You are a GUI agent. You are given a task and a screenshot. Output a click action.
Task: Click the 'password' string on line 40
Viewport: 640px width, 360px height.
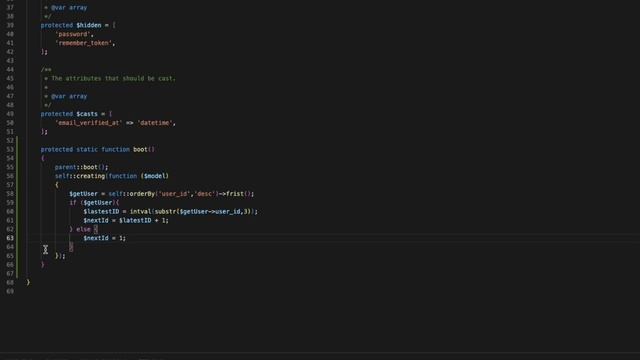(x=73, y=34)
